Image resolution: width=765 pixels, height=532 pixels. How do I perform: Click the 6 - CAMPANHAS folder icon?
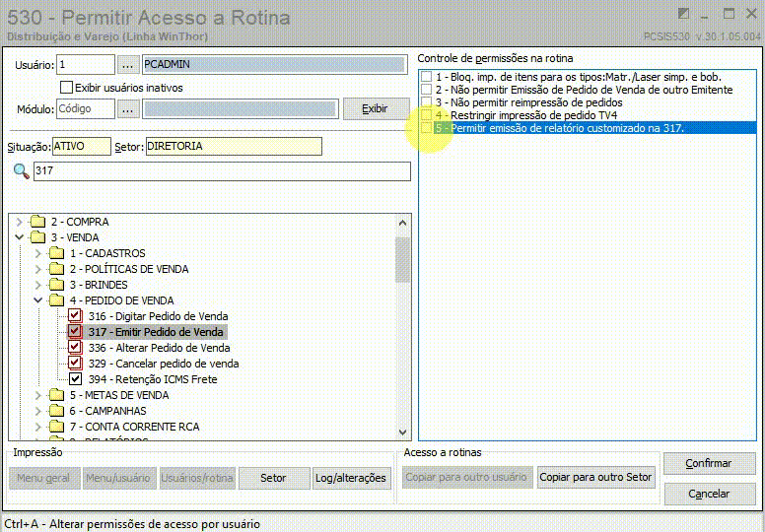coord(56,411)
